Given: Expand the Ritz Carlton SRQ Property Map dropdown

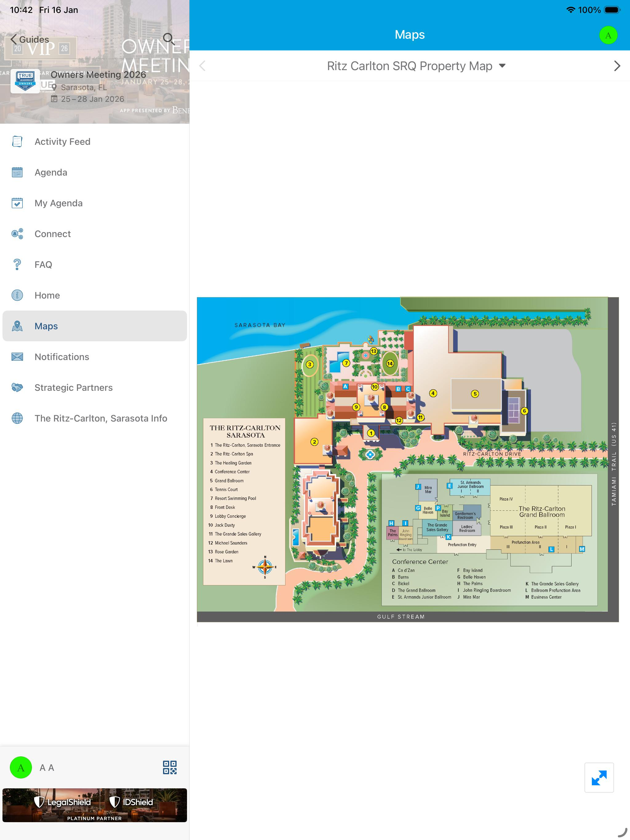Looking at the screenshot, I should click(416, 66).
